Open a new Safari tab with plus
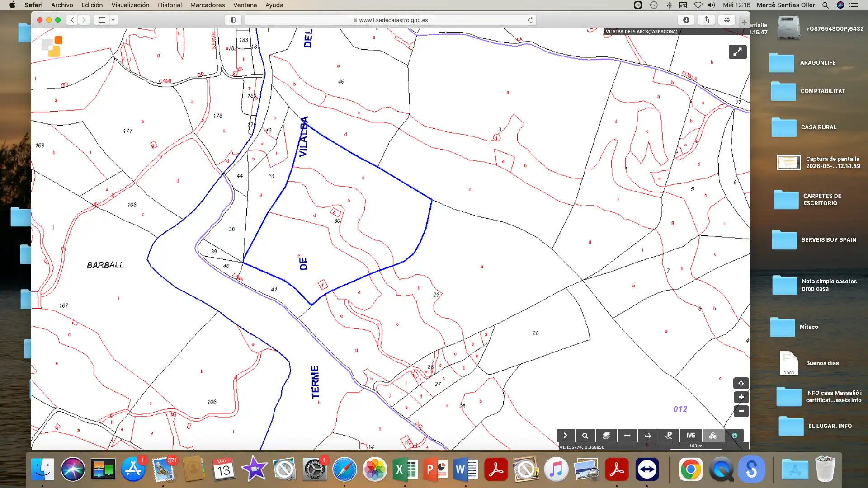 744,22
